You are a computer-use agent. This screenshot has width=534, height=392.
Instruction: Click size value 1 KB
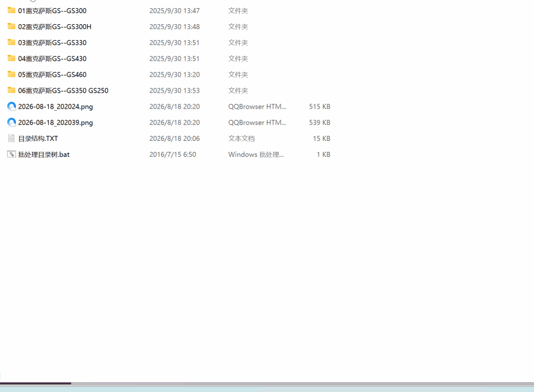click(x=323, y=155)
